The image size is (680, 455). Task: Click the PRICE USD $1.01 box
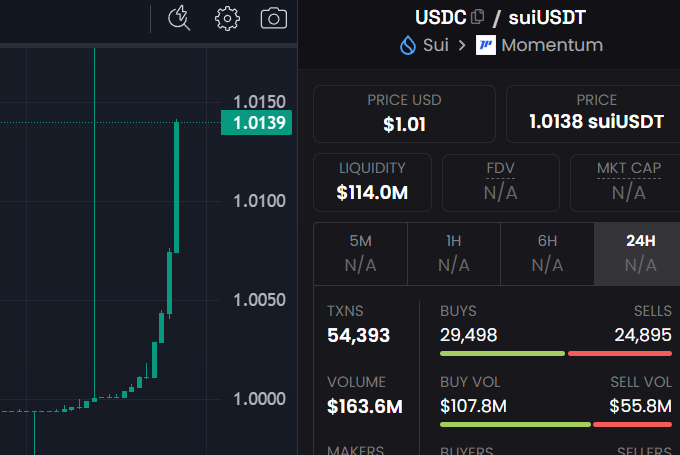[404, 114]
